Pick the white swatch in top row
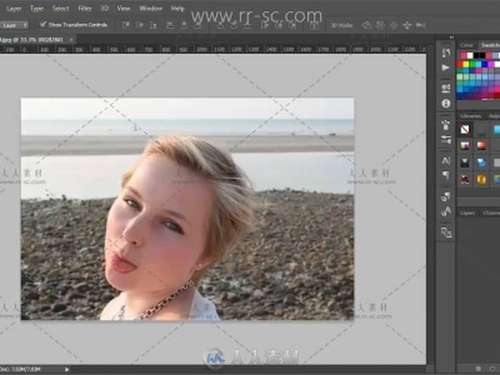 pyautogui.click(x=470, y=55)
